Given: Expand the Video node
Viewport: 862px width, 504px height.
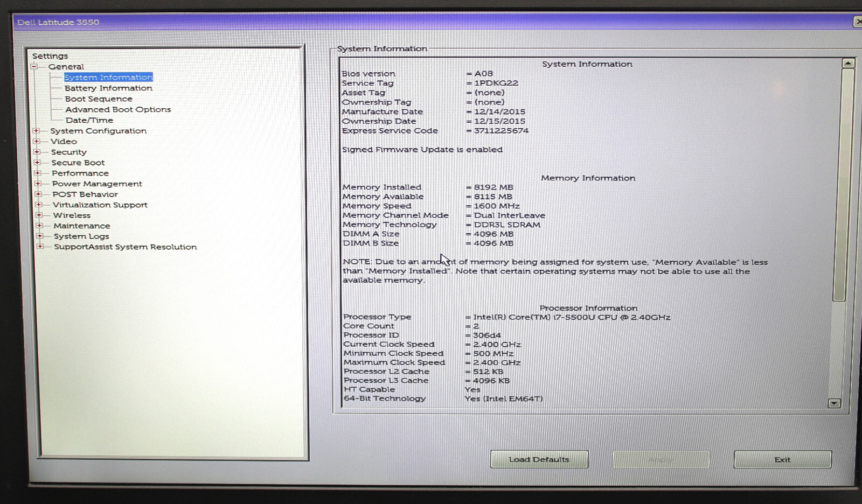Looking at the screenshot, I should (x=37, y=142).
